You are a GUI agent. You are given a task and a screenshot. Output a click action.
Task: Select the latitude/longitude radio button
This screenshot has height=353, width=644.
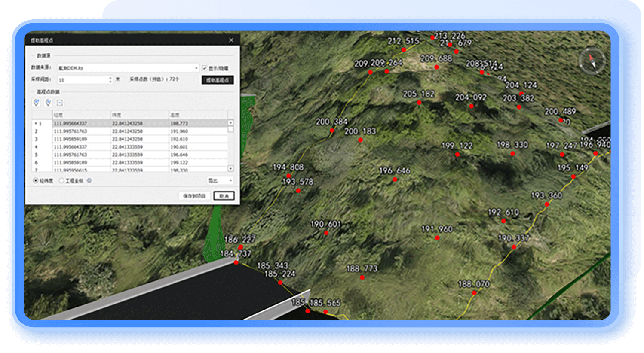pyautogui.click(x=36, y=181)
